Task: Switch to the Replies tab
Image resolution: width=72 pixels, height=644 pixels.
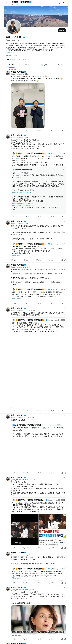Action: click(27, 65)
